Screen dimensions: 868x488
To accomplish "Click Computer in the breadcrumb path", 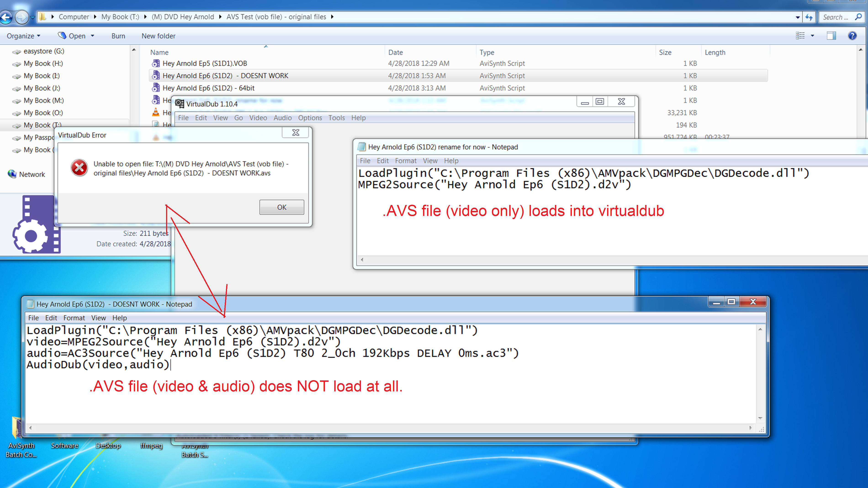I will coord(74,17).
